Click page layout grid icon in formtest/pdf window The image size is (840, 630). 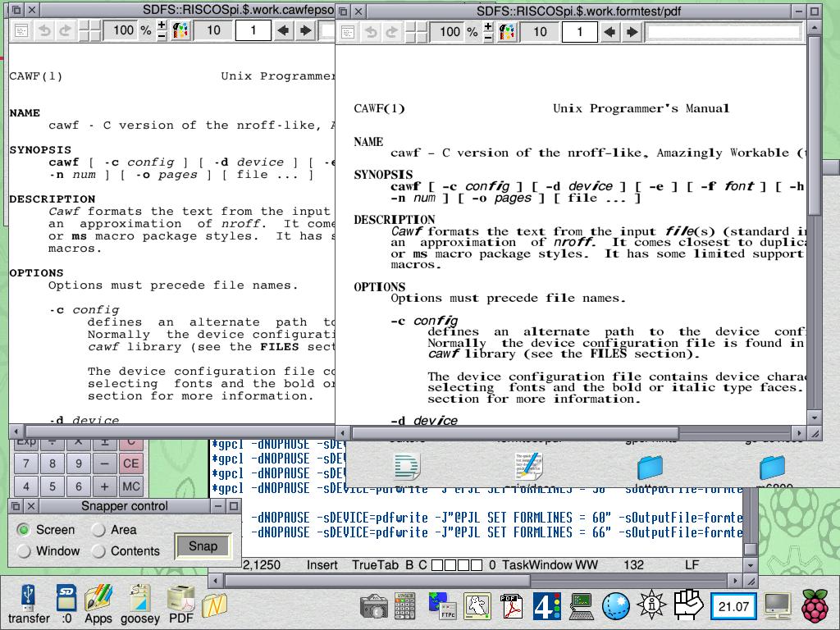click(416, 32)
